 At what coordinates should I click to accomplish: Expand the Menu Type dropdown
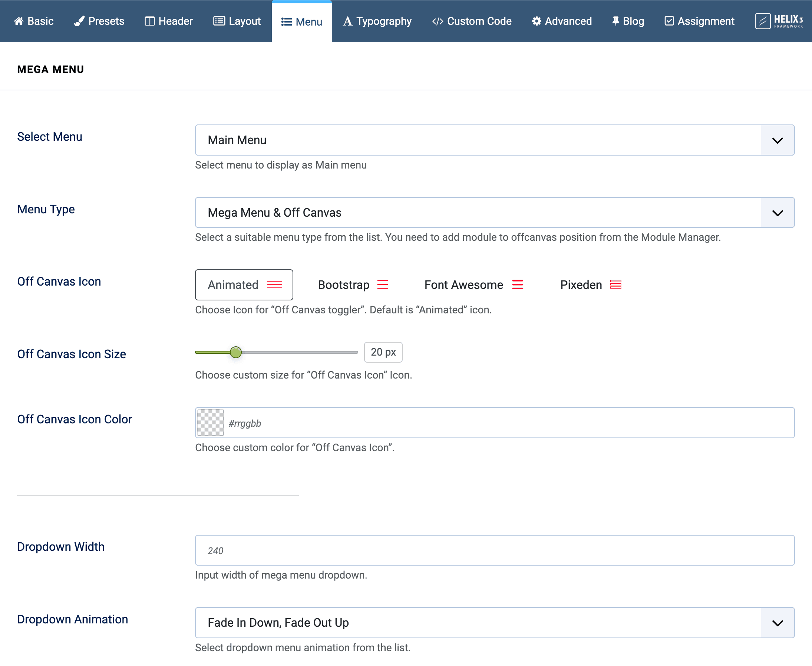tap(495, 213)
